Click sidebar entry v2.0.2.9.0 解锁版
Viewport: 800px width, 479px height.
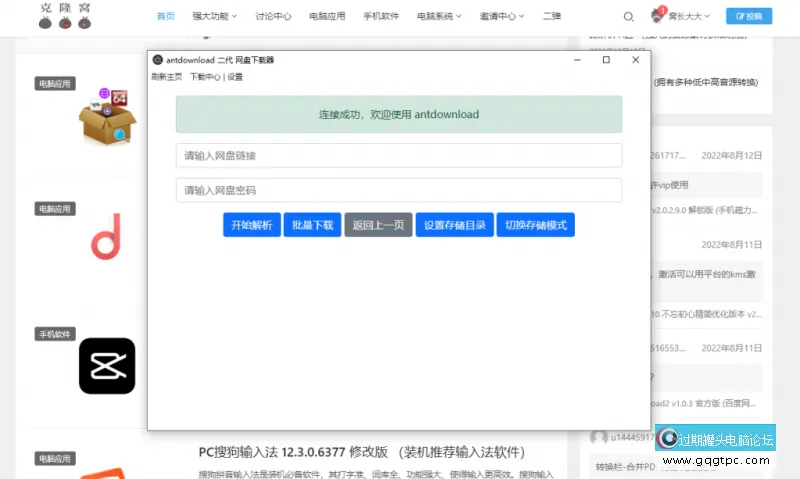tap(705, 210)
